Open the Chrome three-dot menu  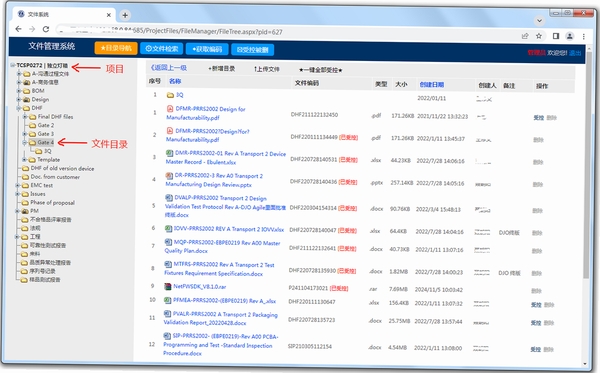click(x=584, y=37)
